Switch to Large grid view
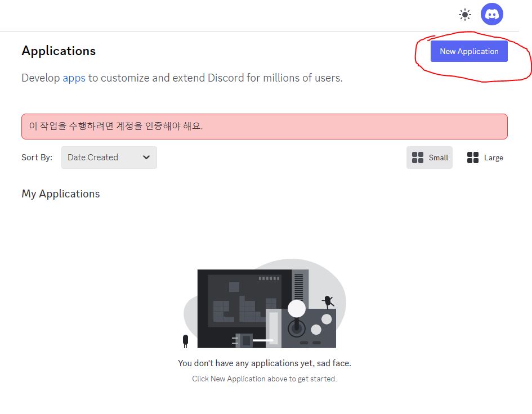Image resolution: width=532 pixels, height=414 pixels. tap(485, 157)
